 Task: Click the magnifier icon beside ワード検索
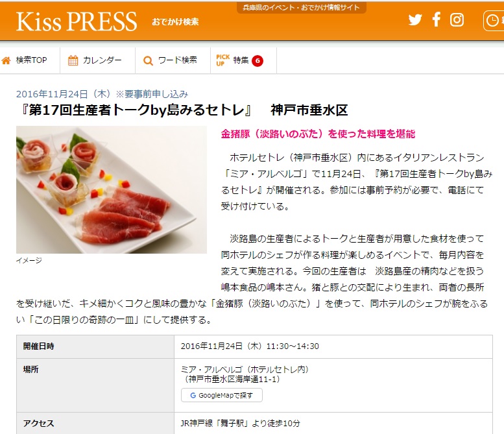148,60
